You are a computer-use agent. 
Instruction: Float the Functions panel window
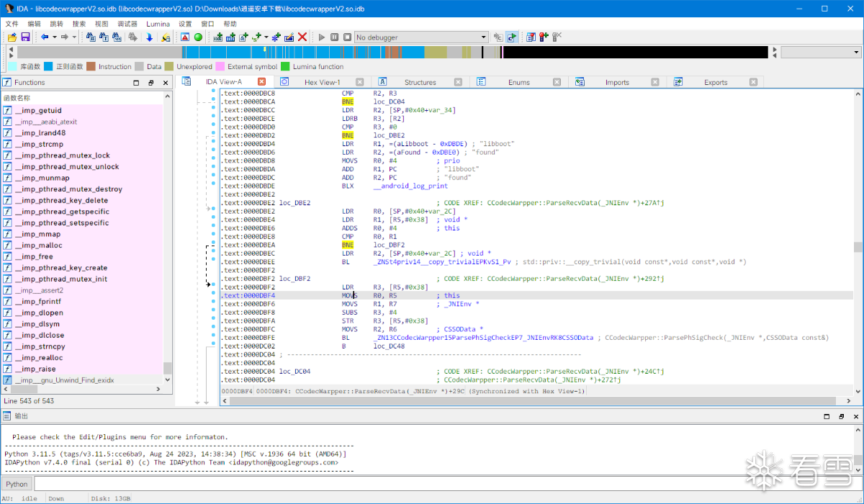(x=150, y=83)
